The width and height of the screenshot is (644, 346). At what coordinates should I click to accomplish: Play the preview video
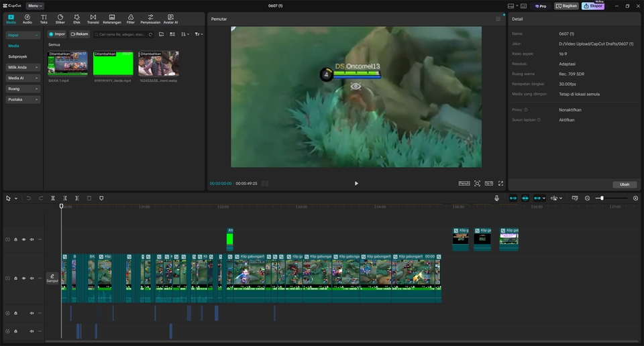[x=356, y=184]
